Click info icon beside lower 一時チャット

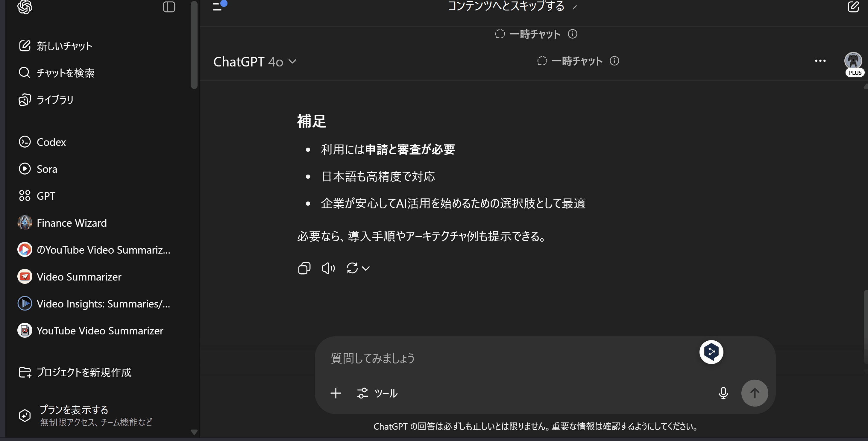614,61
